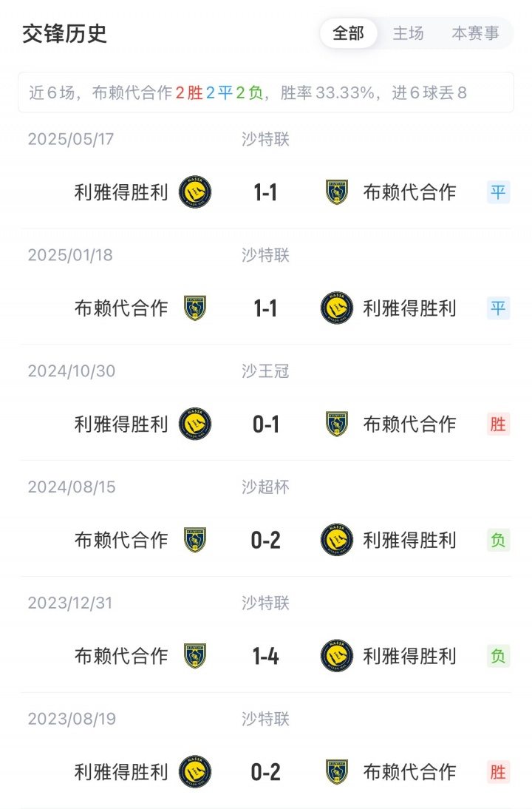Click 布赖代合作 crest in 2023/08/19 match
Viewport: 532px width, 809px height.
pyautogui.click(x=337, y=772)
